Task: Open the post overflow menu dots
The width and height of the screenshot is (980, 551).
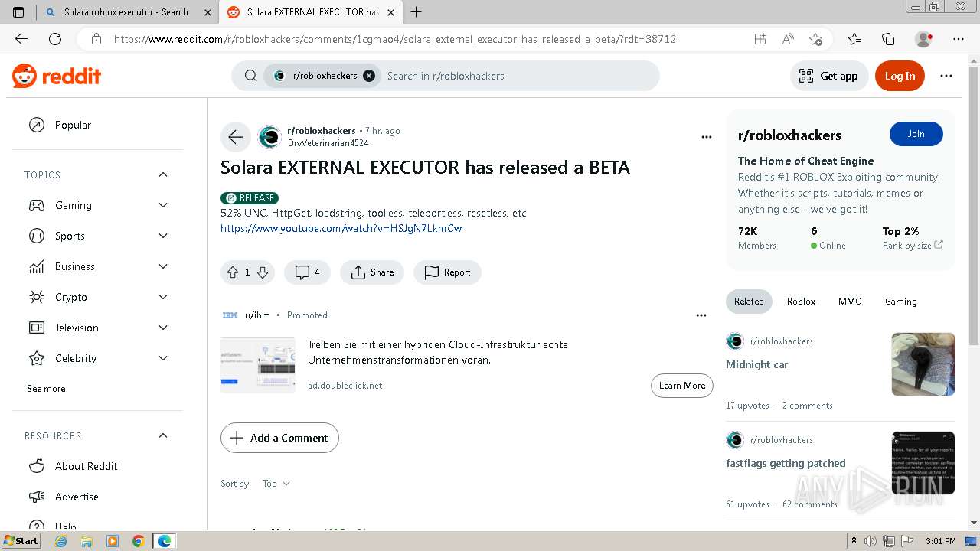Action: 707,137
